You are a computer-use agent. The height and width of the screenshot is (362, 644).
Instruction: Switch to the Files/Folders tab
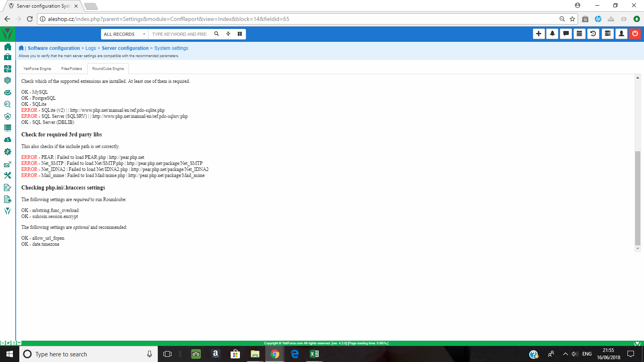[71, 68]
